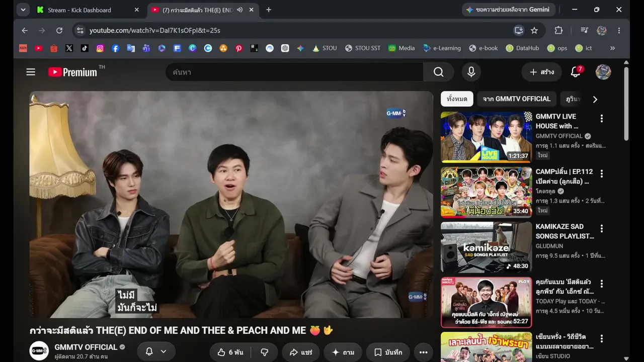This screenshot has height=362, width=644.
Task: Open the kamikaze sad songs playlist thumbnail
Action: pos(486,248)
